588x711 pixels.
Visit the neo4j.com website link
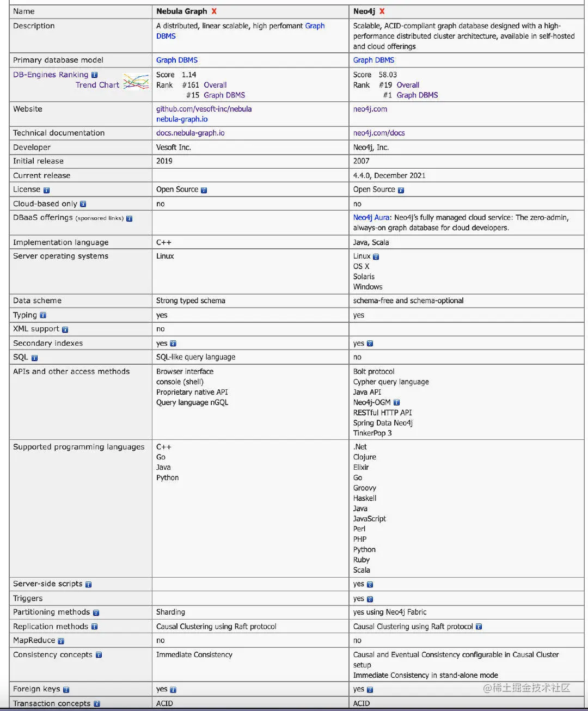coord(370,109)
